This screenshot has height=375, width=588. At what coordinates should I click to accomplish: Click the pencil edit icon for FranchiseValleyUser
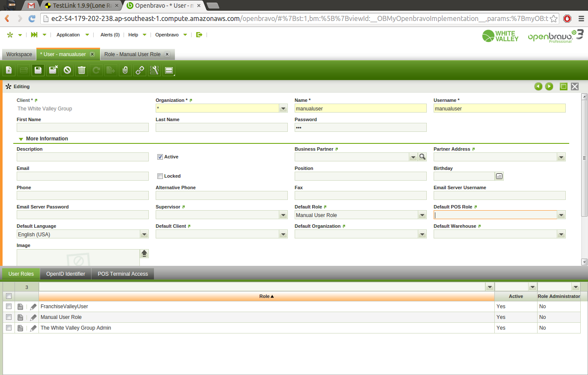tap(33, 307)
